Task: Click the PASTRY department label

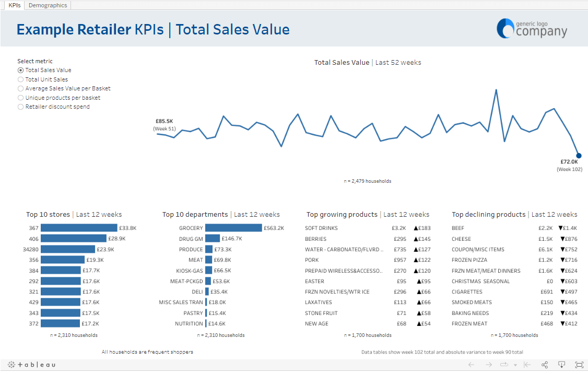Action: pos(193,313)
